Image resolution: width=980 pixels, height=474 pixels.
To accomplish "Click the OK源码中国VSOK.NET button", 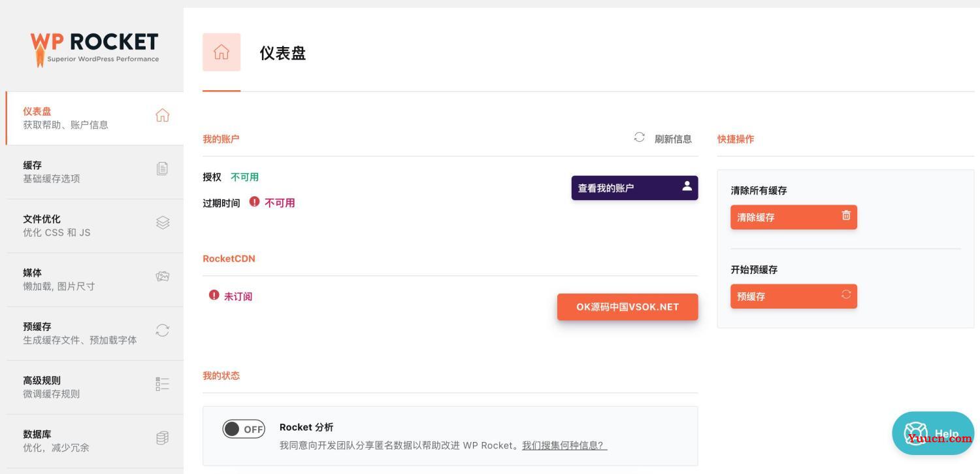I will click(x=627, y=307).
